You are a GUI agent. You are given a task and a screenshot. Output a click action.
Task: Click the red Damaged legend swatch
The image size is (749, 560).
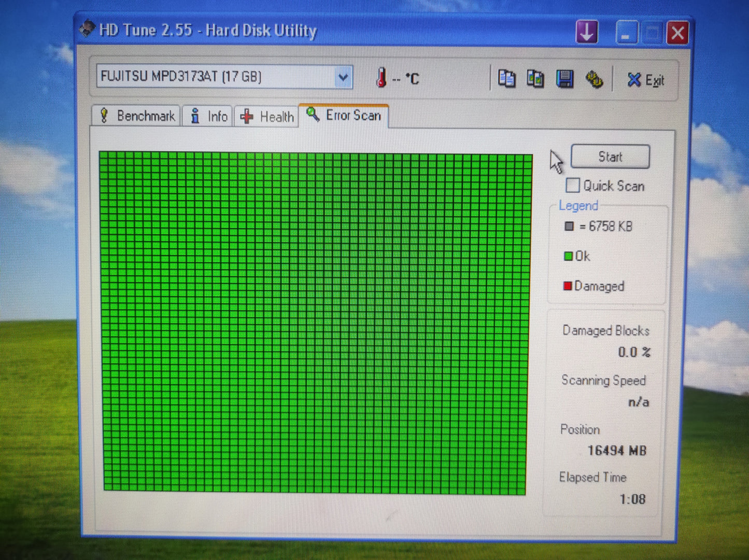568,286
